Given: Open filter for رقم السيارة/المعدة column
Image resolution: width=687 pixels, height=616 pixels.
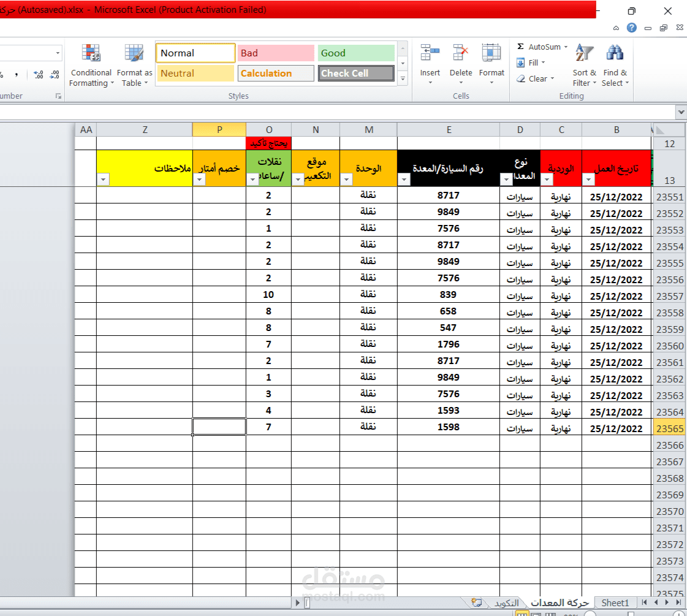Looking at the screenshot, I should point(403,179).
